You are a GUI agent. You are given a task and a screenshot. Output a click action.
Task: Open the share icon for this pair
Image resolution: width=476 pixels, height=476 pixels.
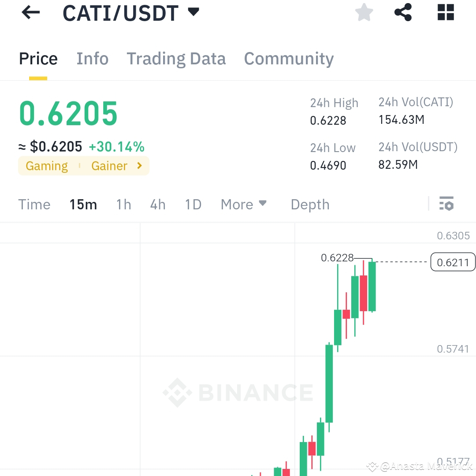click(402, 12)
